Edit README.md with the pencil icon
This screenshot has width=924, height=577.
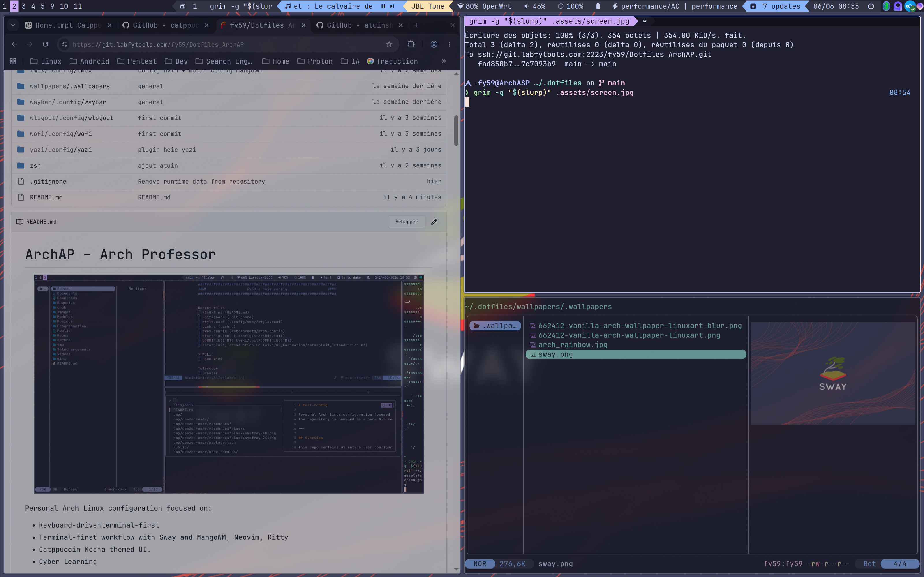point(434,222)
